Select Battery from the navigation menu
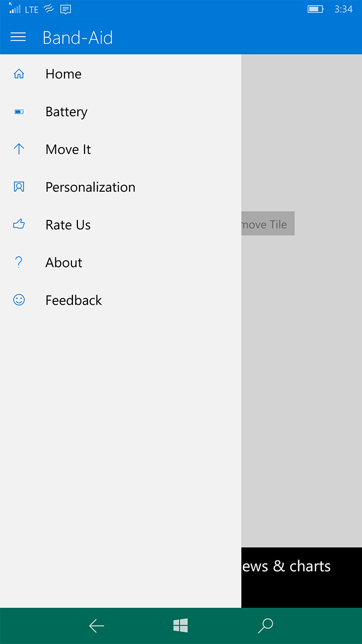The width and height of the screenshot is (362, 644). (x=66, y=112)
